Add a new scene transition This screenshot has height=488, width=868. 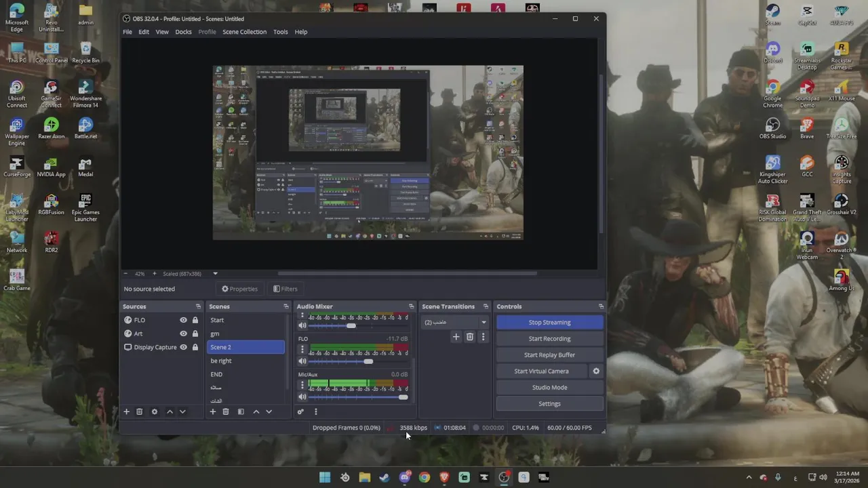coord(456,337)
